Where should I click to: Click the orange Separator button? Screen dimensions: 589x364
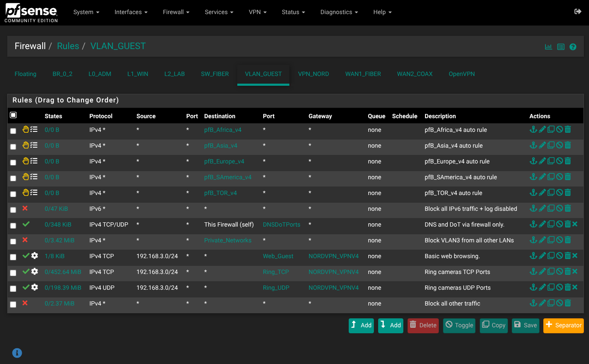point(563,325)
